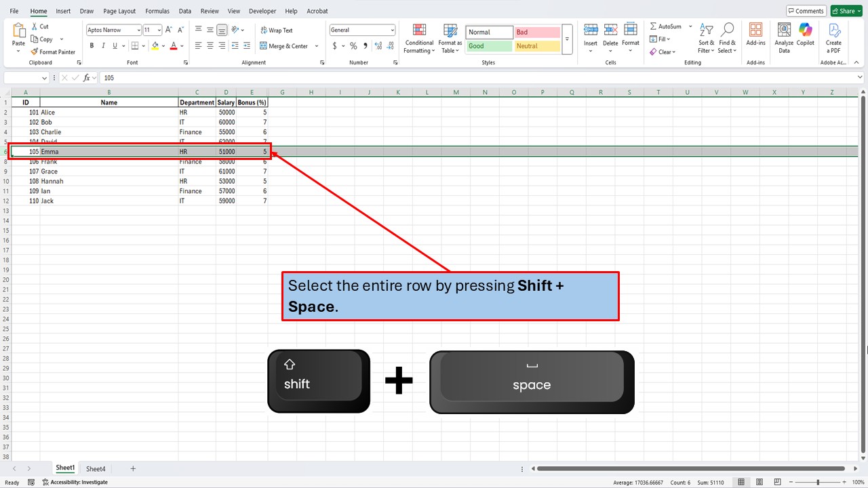Open the Sort & Filter tool
The width and height of the screenshot is (868, 488).
[705, 39]
